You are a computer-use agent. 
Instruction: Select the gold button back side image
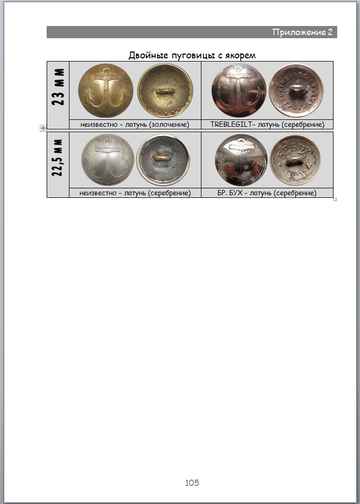[x=165, y=91]
